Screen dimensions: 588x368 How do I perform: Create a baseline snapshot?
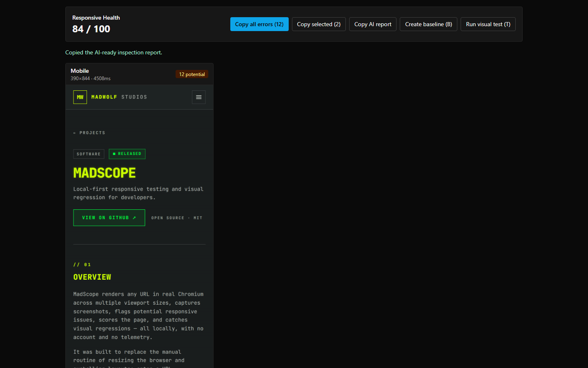coord(428,24)
